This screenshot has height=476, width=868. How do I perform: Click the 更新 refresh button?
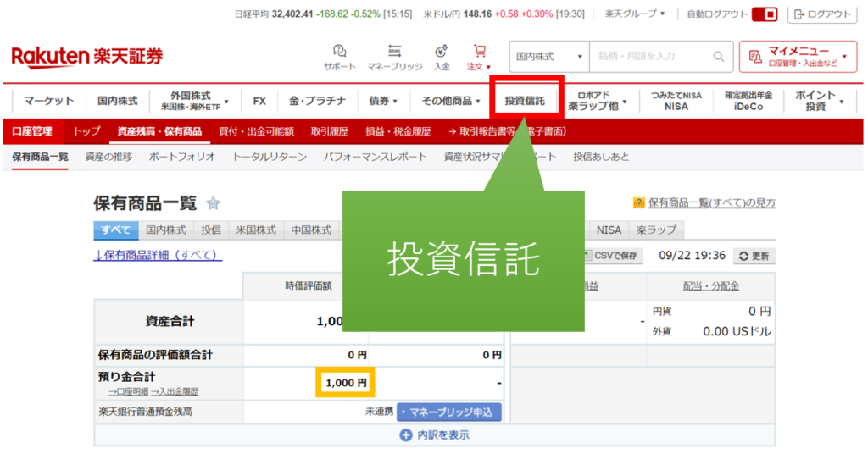click(x=754, y=256)
